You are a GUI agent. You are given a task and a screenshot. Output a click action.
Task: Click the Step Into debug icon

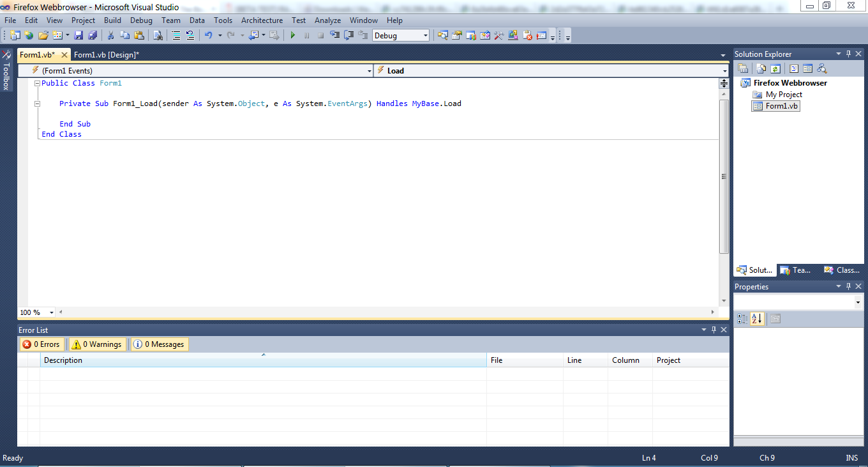(334, 36)
